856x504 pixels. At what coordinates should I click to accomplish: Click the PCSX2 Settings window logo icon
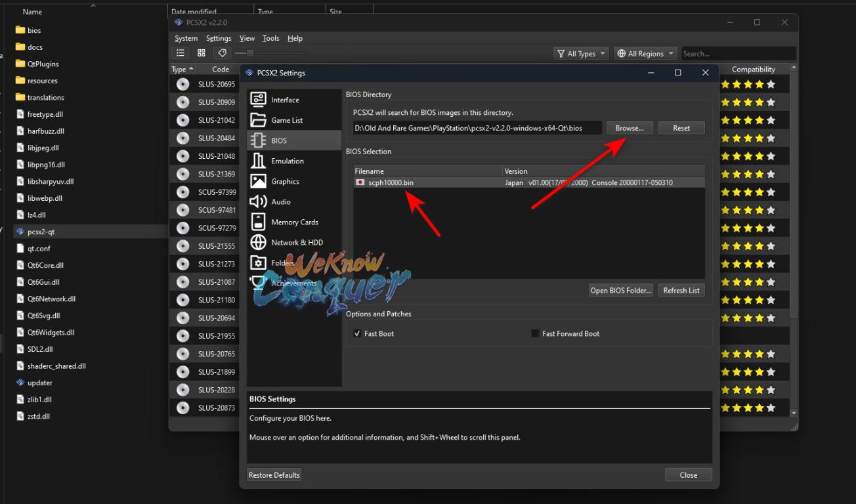(x=250, y=73)
